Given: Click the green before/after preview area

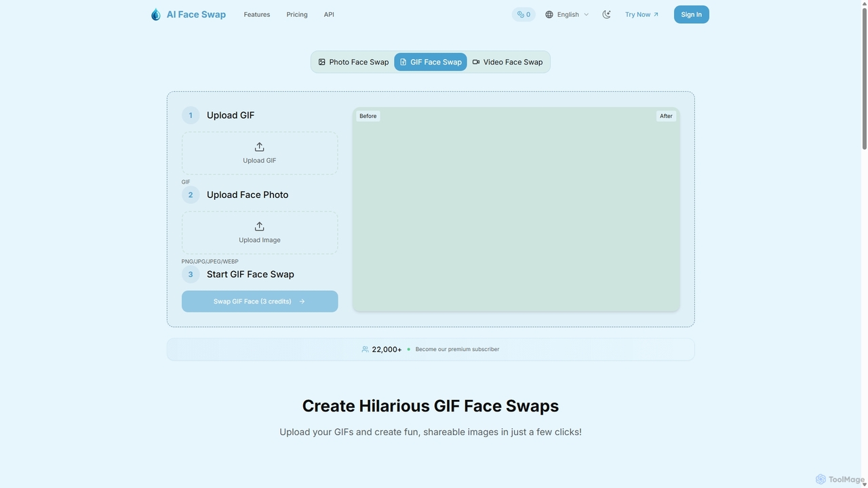Looking at the screenshot, I should (516, 209).
